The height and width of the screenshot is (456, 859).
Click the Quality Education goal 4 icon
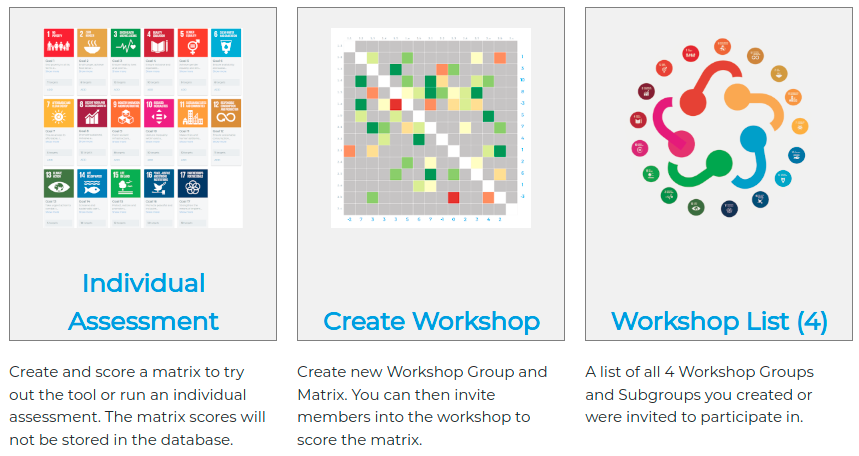(x=160, y=44)
